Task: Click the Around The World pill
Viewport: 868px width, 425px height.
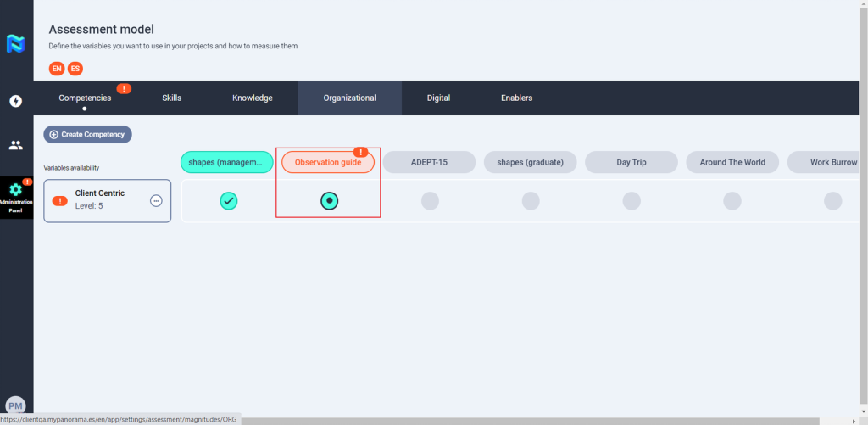Action: tap(732, 162)
